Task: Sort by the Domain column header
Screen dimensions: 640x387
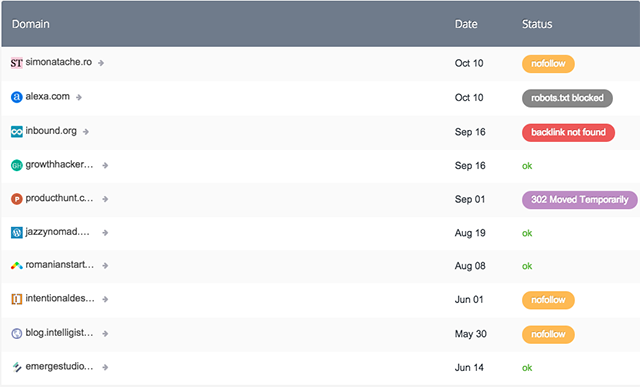Action: [x=31, y=24]
